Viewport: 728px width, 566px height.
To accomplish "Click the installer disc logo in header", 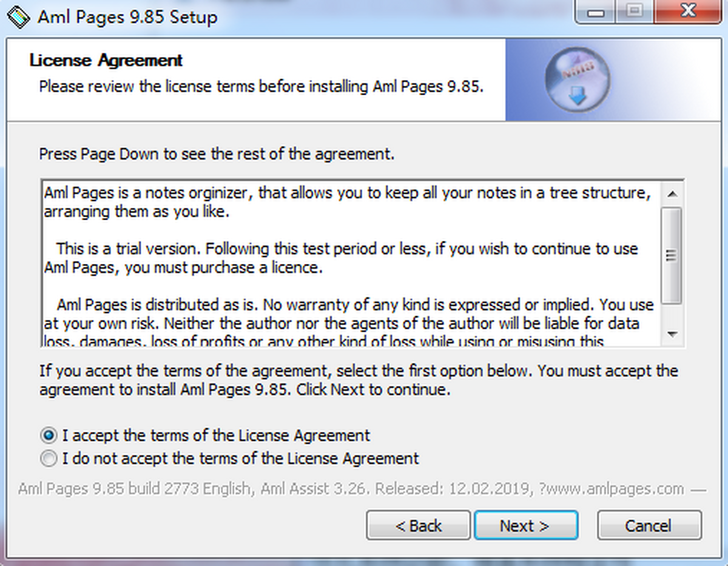I will [x=578, y=79].
